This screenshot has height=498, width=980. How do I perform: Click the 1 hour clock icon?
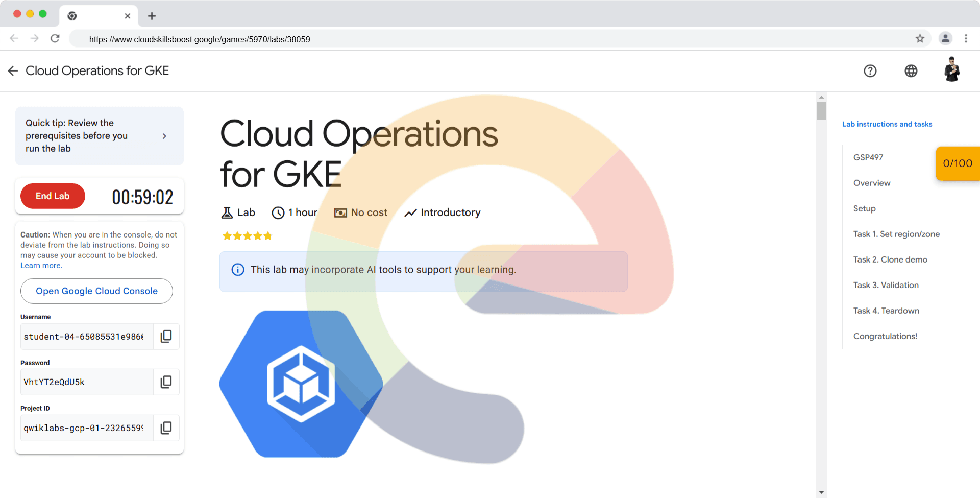(x=278, y=213)
